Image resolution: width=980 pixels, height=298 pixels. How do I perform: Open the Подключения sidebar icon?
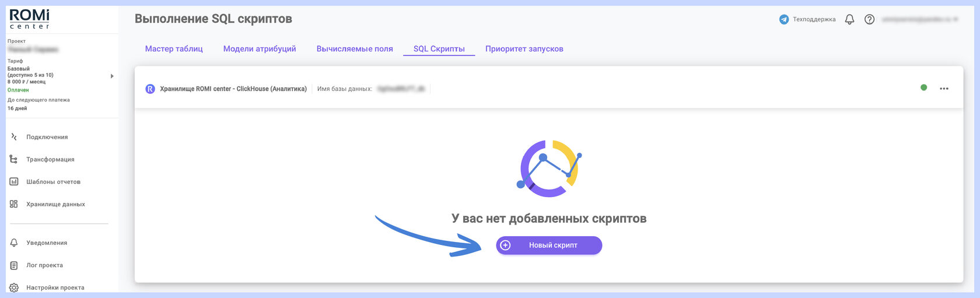pos(14,137)
